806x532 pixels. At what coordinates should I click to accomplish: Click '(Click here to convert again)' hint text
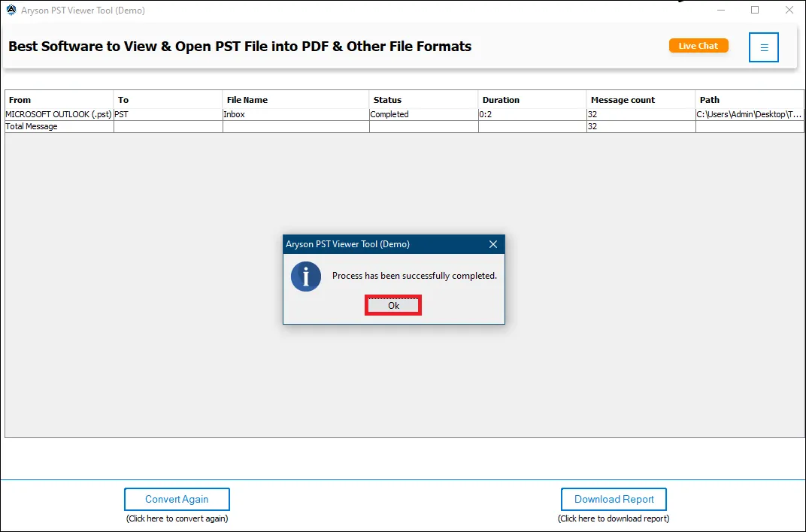coord(177,518)
